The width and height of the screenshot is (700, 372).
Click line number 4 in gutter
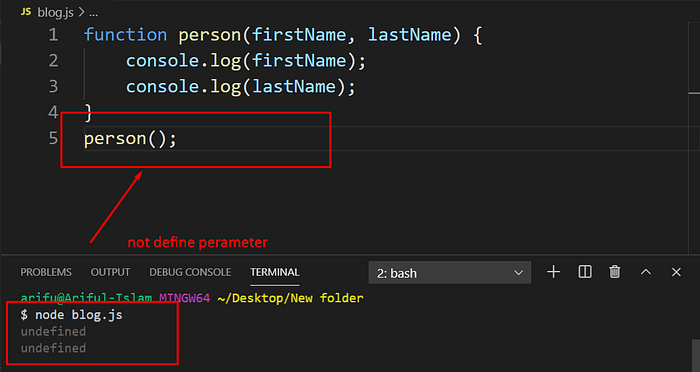[x=54, y=113]
